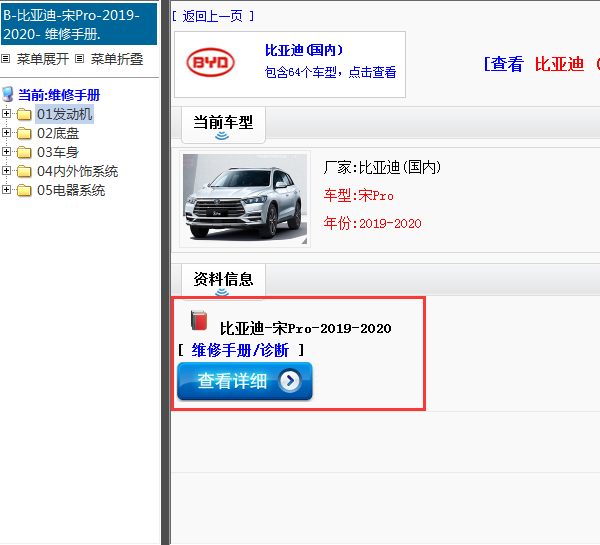Select the 02底盘 tree item
This screenshot has width=600, height=545.
58,133
